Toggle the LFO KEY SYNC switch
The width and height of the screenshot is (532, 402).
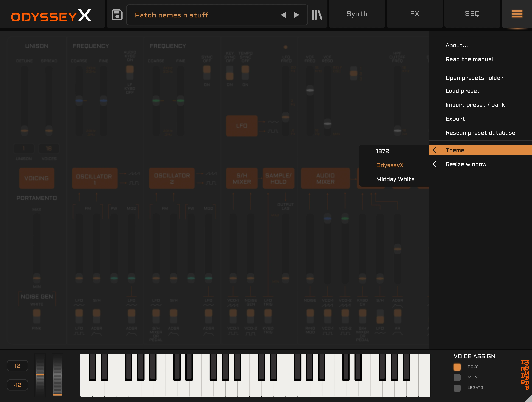tap(230, 73)
